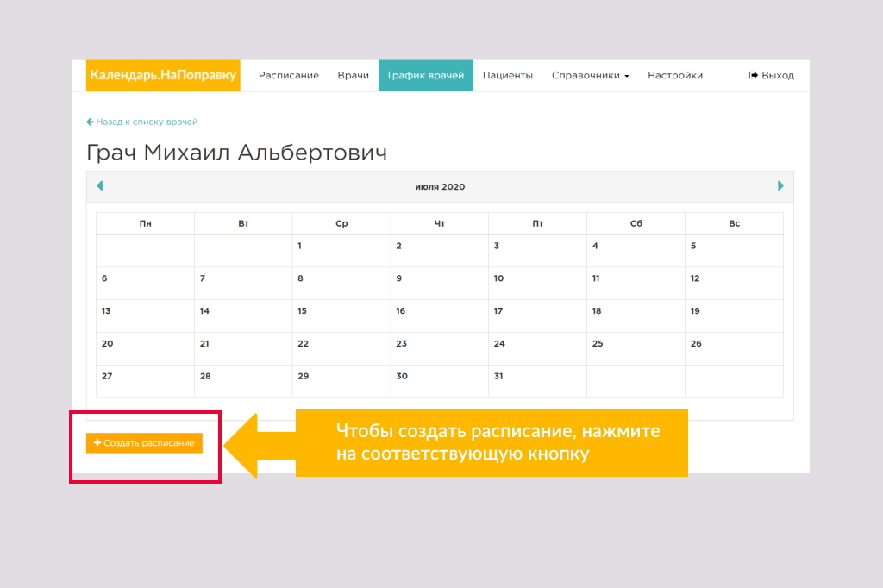
Task: Open the Расписание menu item
Action: (x=289, y=76)
